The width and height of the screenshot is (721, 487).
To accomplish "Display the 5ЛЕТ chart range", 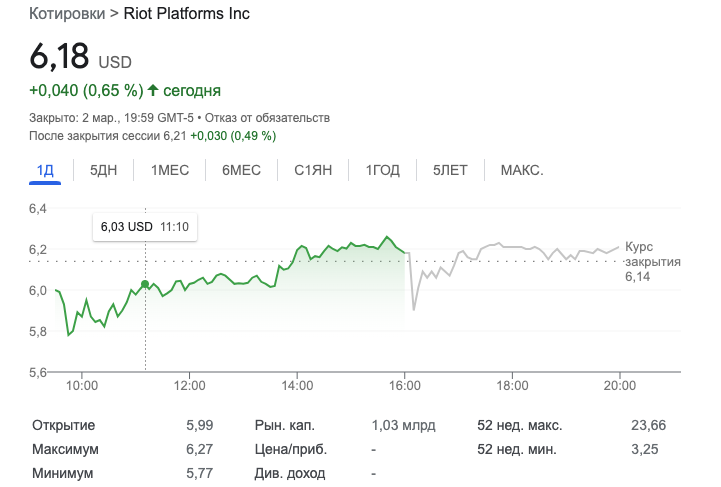I will pyautogui.click(x=450, y=170).
